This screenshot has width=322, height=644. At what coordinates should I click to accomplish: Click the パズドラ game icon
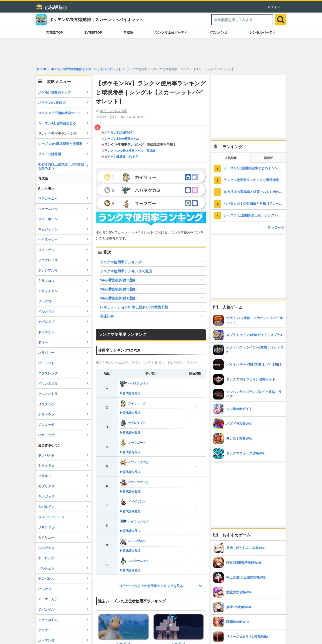(x=218, y=424)
